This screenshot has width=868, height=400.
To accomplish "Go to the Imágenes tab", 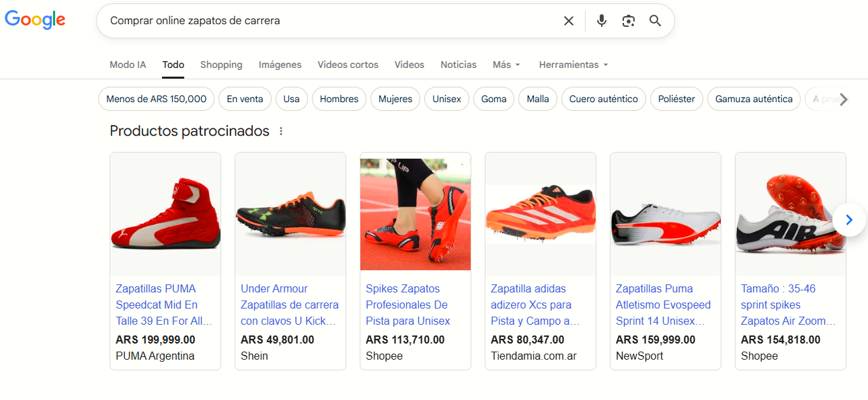I will [x=280, y=65].
